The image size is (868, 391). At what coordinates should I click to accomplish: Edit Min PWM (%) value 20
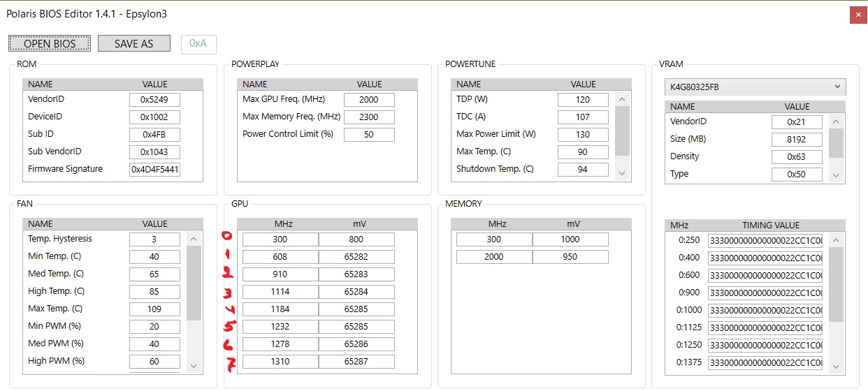154,326
